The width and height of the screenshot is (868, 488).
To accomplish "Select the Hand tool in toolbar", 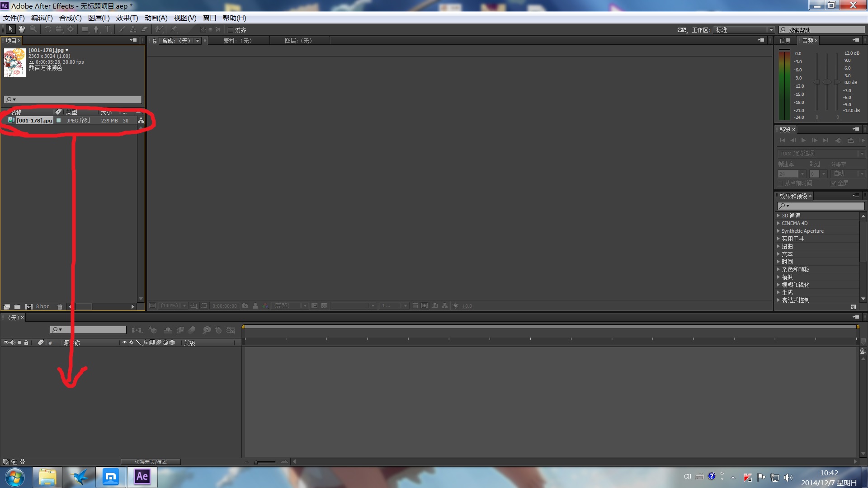I will coord(22,29).
